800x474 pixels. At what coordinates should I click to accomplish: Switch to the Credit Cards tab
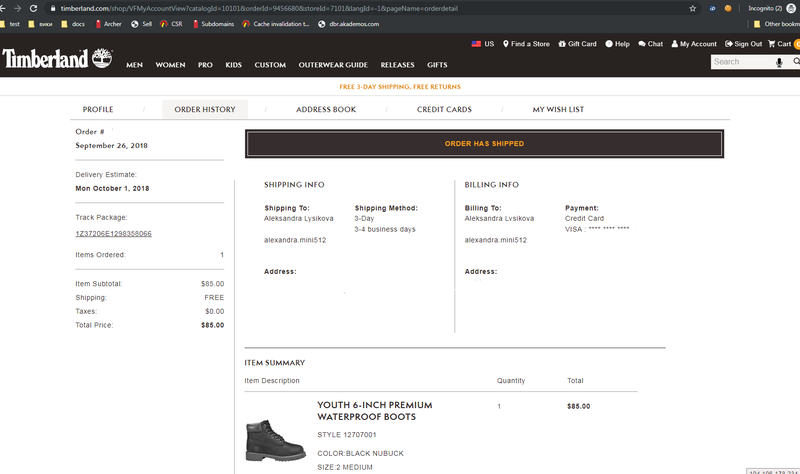tap(444, 109)
